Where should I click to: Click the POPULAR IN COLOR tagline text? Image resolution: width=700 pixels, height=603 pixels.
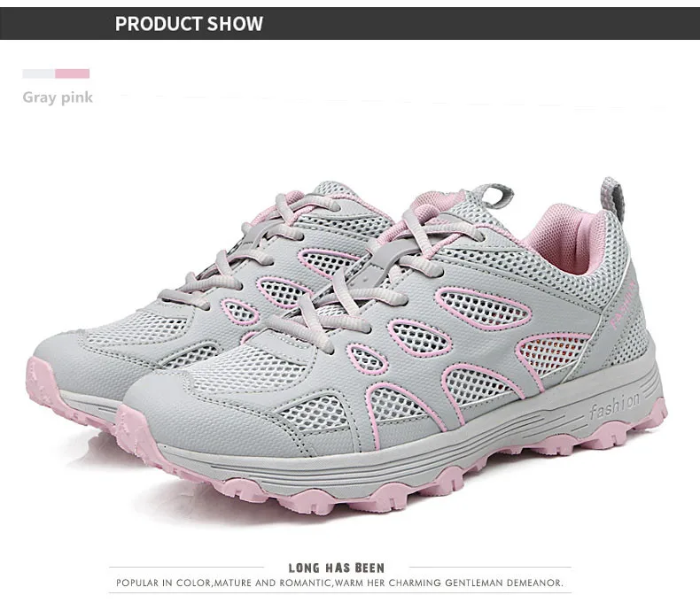(x=339, y=583)
